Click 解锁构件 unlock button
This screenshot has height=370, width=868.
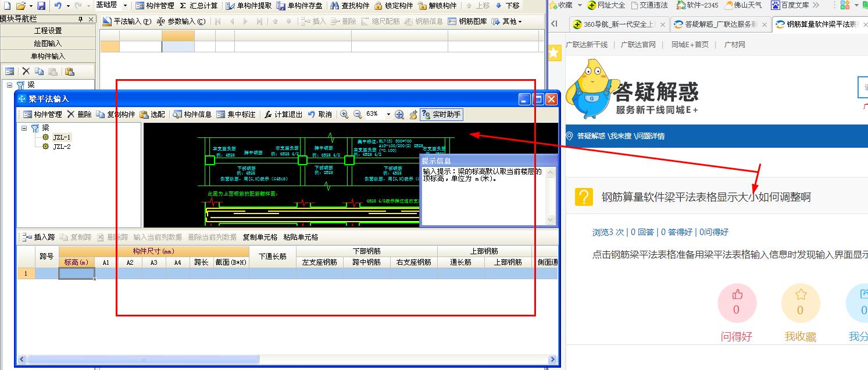(438, 5)
